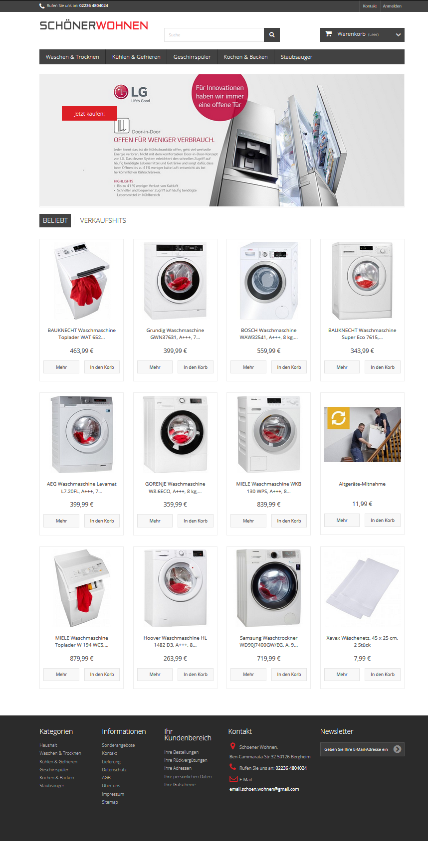
Task: Click the red envelope E-Mail icon
Action: coord(233,779)
